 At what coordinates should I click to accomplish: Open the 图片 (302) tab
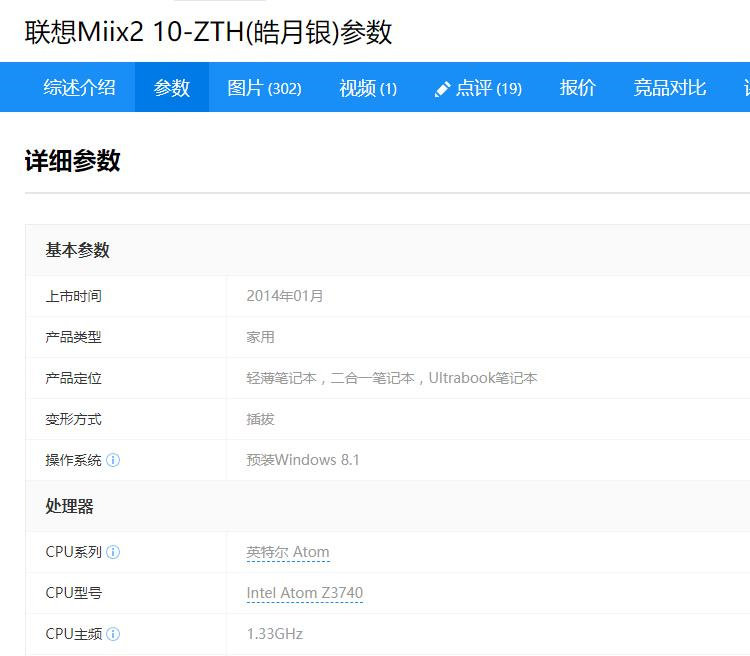coord(265,88)
